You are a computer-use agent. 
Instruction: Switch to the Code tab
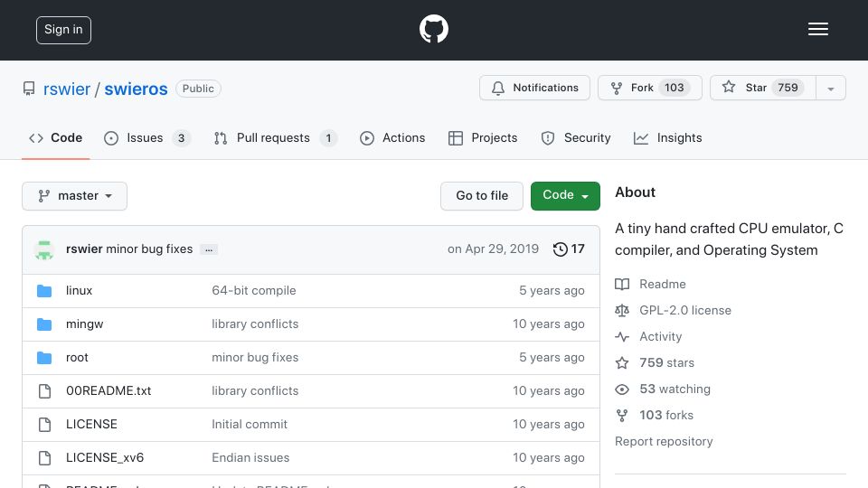click(55, 137)
